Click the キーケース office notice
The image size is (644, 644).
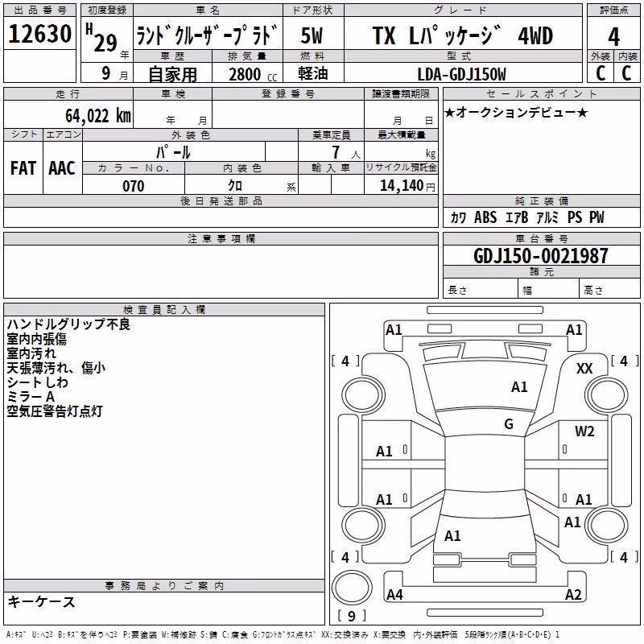pos(42,601)
